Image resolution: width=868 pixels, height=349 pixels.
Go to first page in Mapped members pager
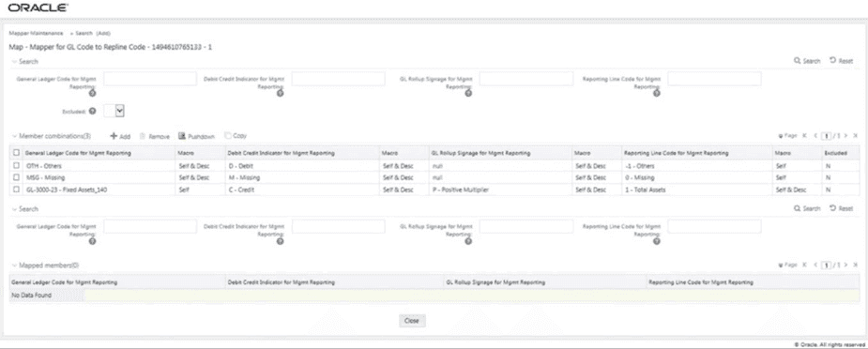coord(804,265)
